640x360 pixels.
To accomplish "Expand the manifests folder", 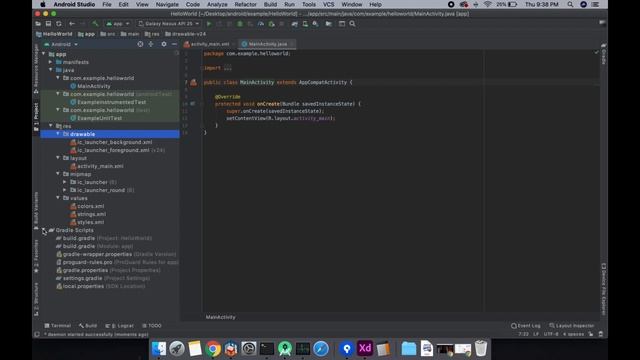I will pos(51,62).
